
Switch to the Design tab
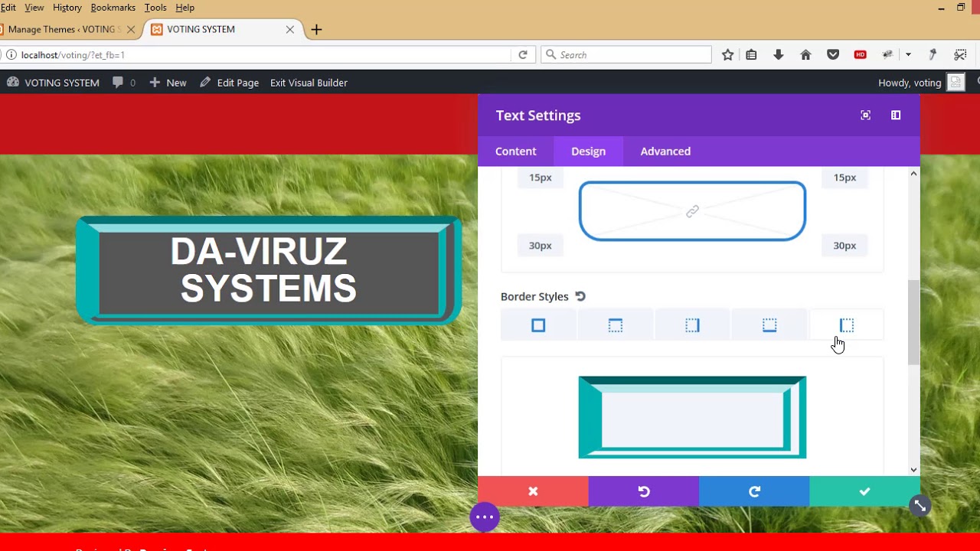[588, 151]
